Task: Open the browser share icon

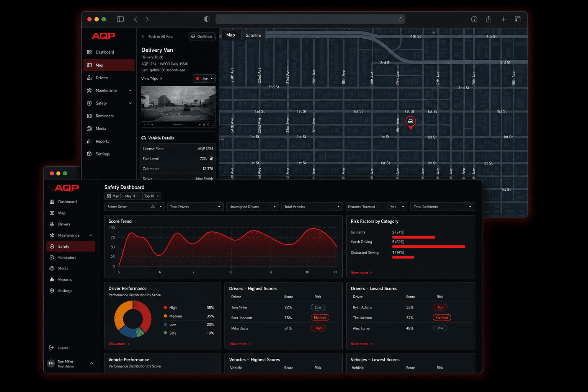Action: [488, 19]
